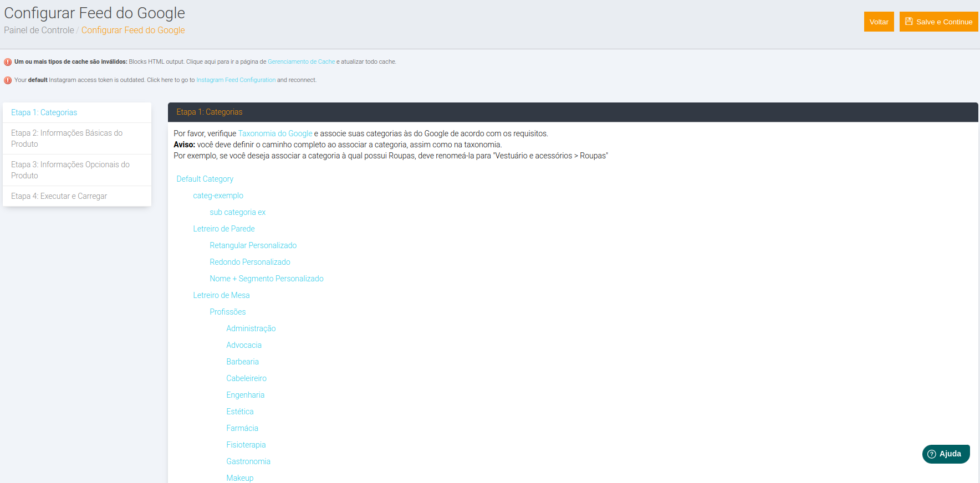Go to Painel de Controle breadcrumb

[39, 30]
